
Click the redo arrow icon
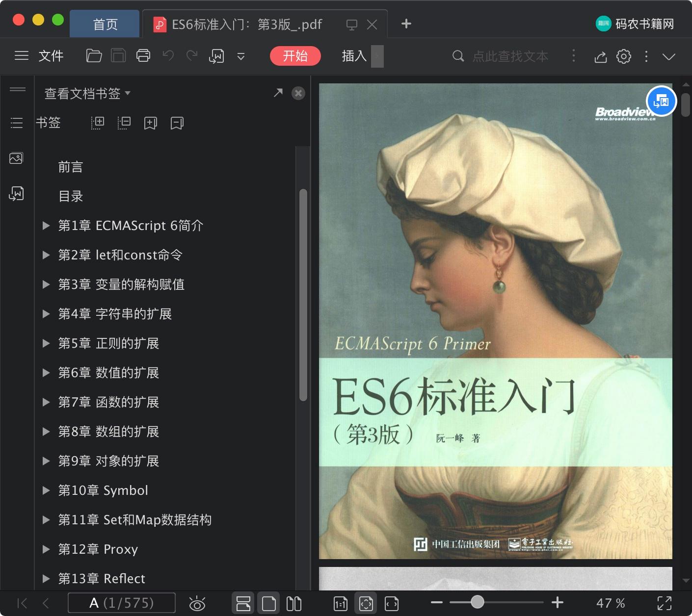[192, 56]
